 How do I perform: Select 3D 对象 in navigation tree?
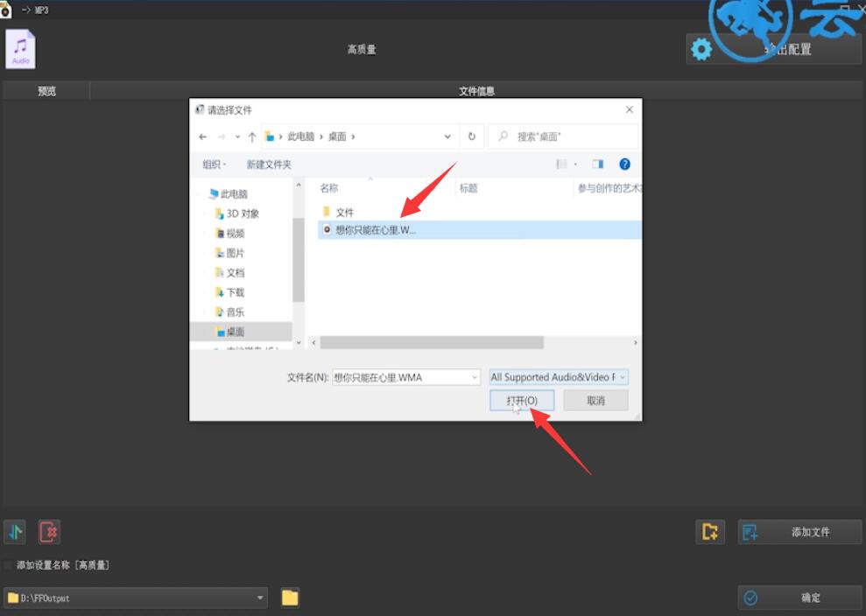click(x=237, y=213)
